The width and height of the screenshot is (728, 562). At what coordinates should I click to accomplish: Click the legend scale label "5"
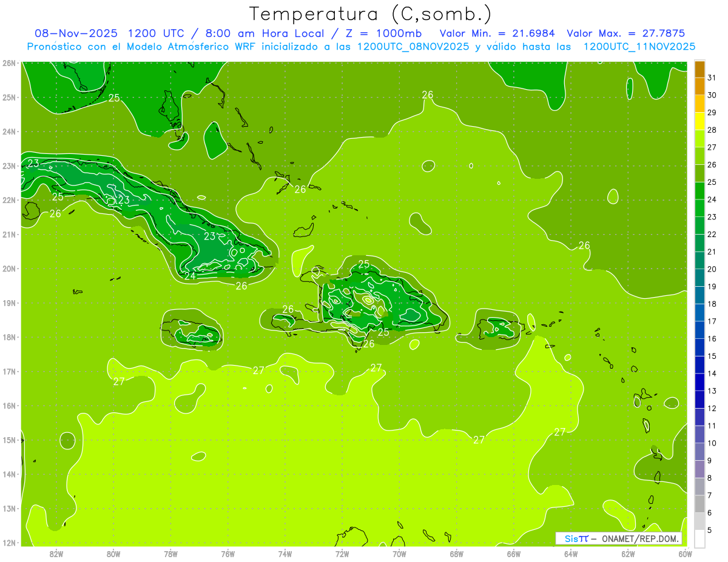click(710, 530)
